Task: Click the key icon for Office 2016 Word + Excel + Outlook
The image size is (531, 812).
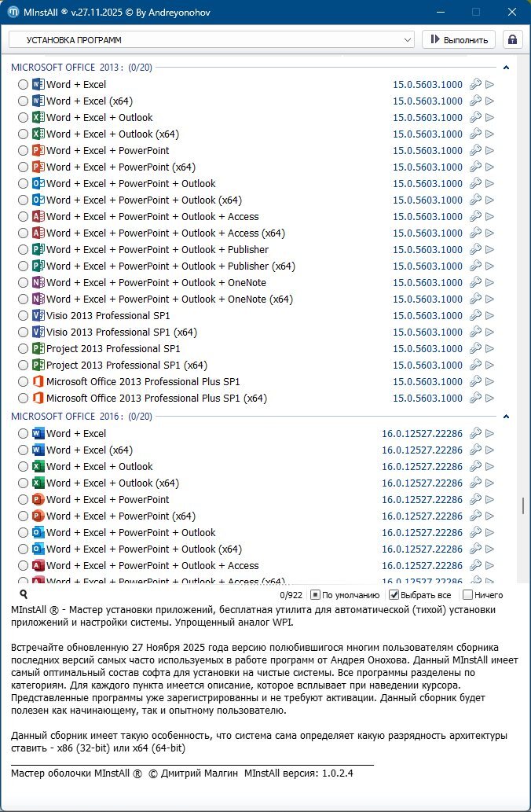Action: click(x=474, y=467)
